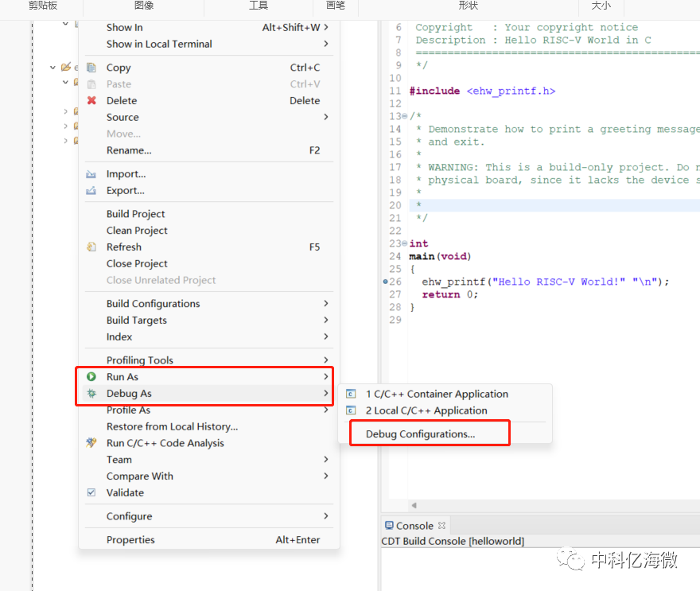Click the Copy icon in context menu
The image size is (700, 591).
click(x=91, y=68)
